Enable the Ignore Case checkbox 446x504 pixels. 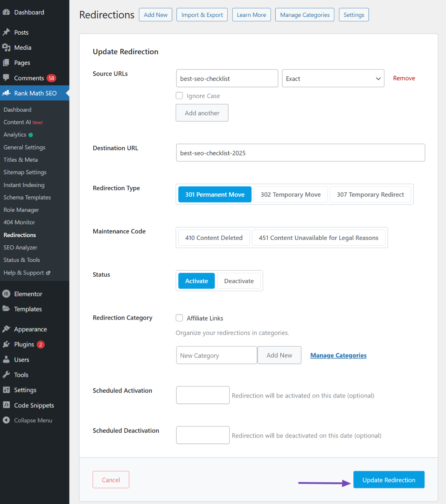pos(179,96)
